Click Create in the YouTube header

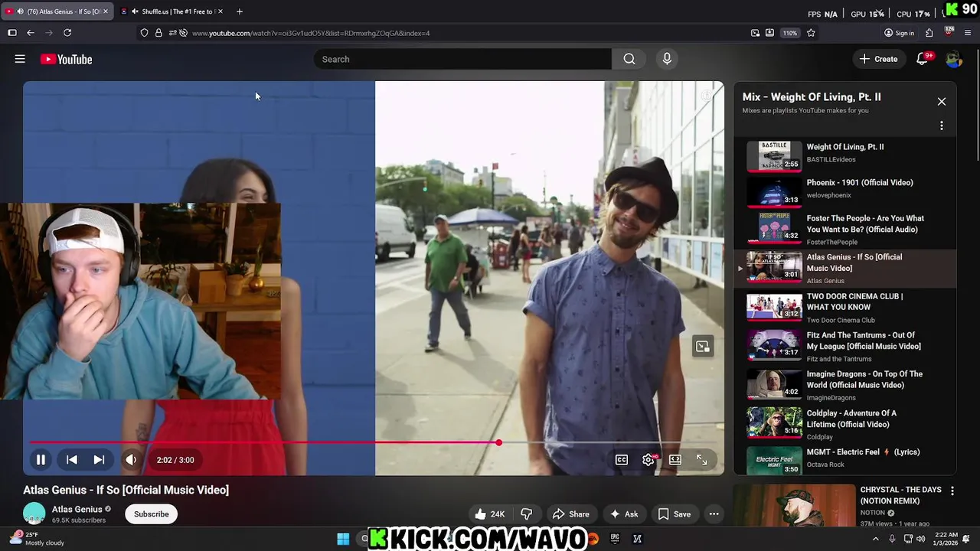coord(878,59)
